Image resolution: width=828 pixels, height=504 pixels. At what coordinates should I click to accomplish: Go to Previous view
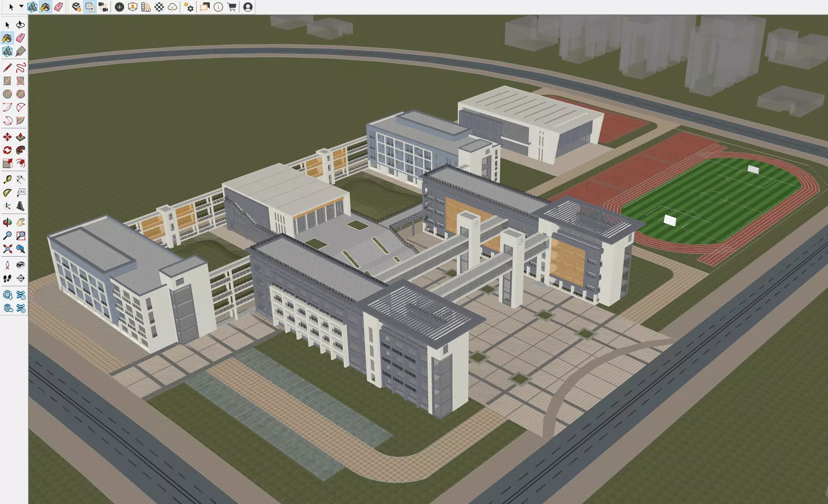pos(20,249)
